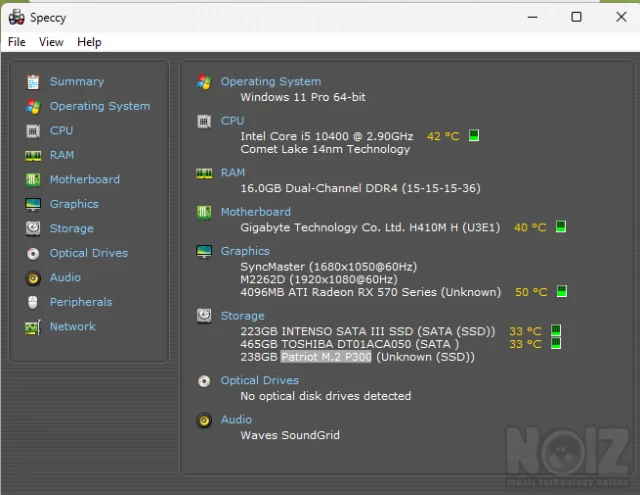Select Network in the sidebar list
The width and height of the screenshot is (640, 495).
[73, 326]
